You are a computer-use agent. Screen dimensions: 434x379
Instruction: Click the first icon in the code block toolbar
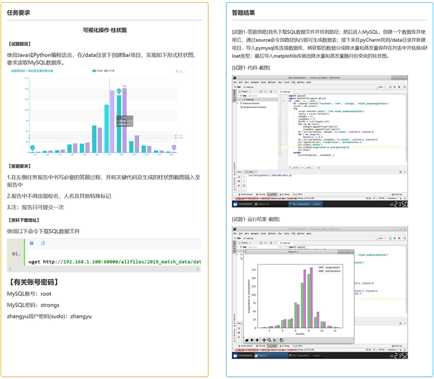point(32,243)
